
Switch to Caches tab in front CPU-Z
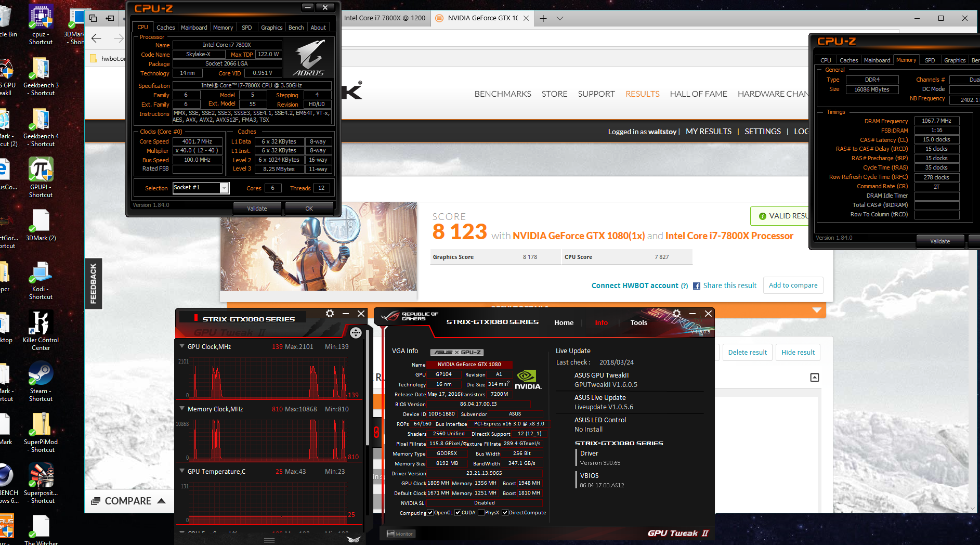pyautogui.click(x=165, y=28)
